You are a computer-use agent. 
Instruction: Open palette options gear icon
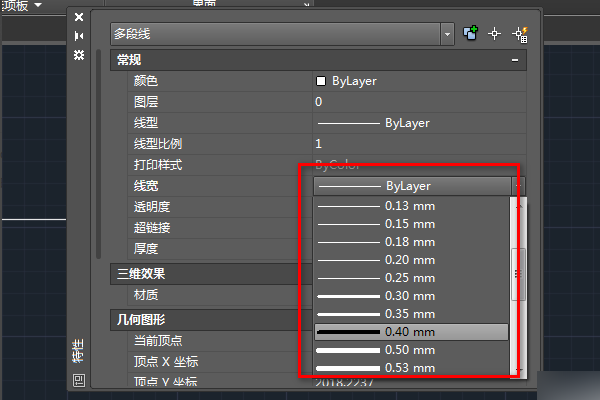point(79,55)
